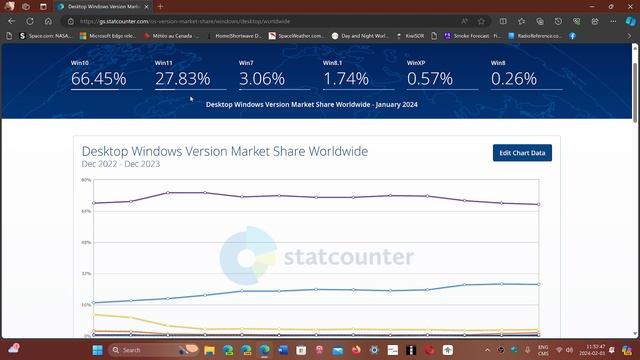Open the Mail app from the taskbar
The height and width of the screenshot is (360, 640).
tap(338, 350)
